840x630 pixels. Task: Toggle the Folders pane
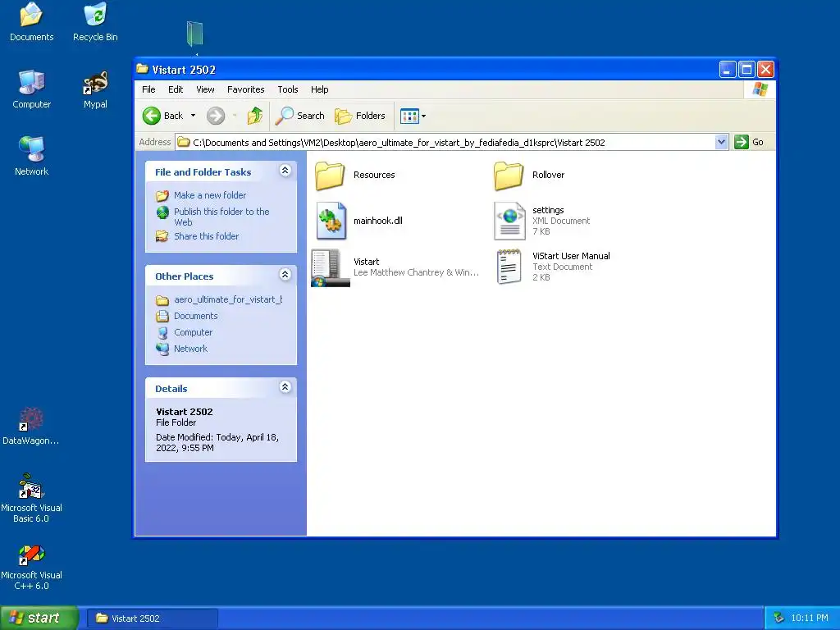point(360,116)
